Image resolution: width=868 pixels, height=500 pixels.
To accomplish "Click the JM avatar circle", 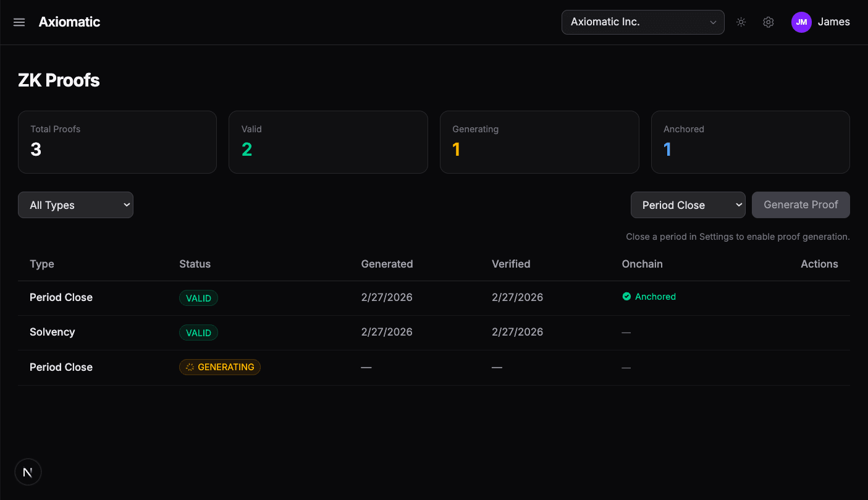I will (801, 22).
